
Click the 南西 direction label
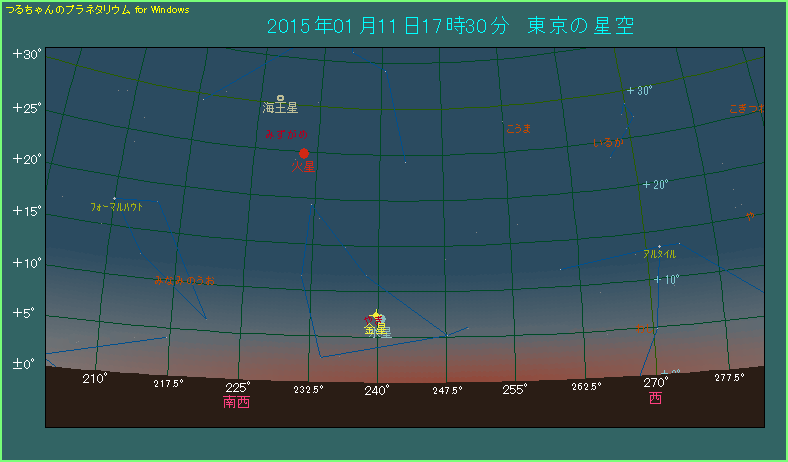tap(237, 403)
